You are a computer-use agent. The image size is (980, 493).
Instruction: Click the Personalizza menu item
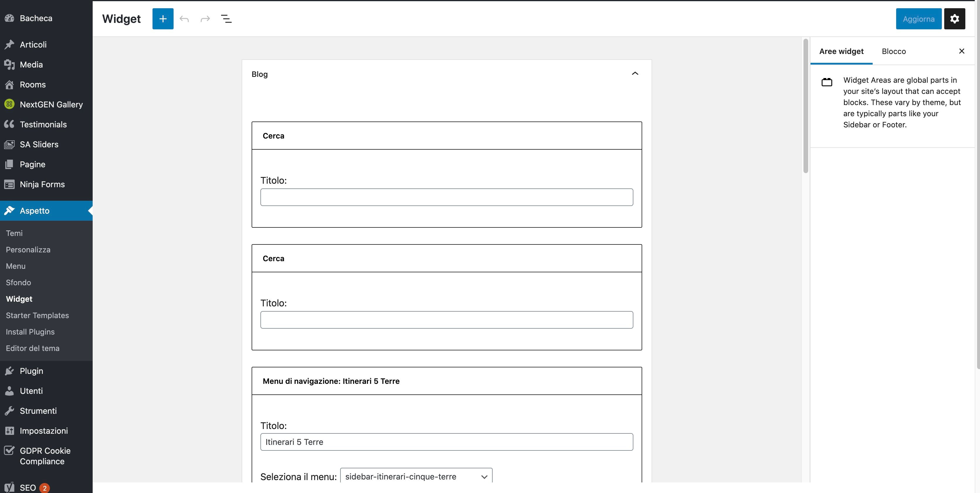pos(28,250)
